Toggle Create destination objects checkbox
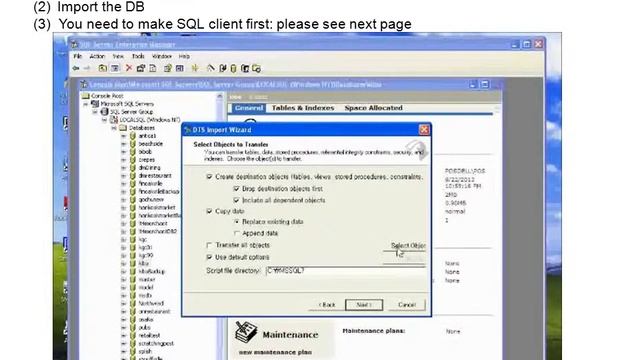This screenshot has width=640, height=360. (209, 177)
